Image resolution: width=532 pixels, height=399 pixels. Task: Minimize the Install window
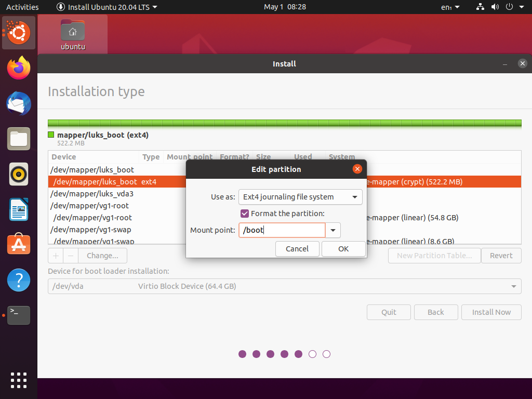pyautogui.click(x=505, y=64)
